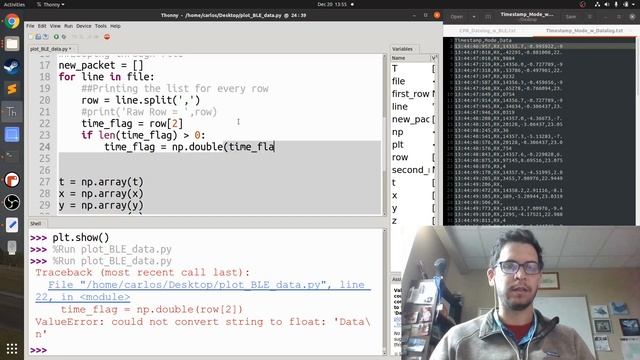640x360 pixels.
Task: Stop the backend with red stop icon
Action: [x=107, y=37]
